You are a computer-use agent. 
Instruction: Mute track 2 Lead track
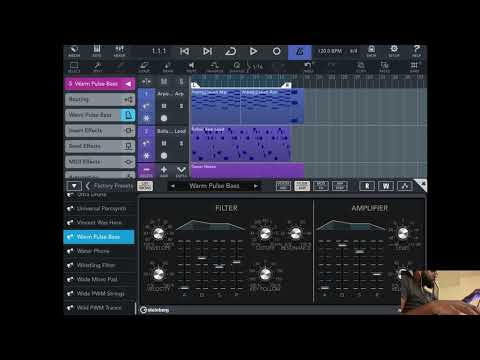(164, 143)
